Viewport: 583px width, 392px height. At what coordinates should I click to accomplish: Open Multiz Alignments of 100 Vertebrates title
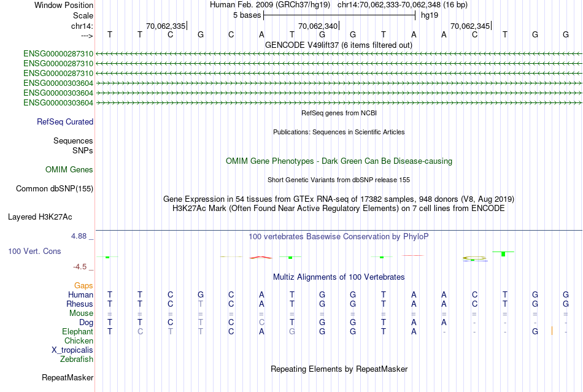pos(339,277)
